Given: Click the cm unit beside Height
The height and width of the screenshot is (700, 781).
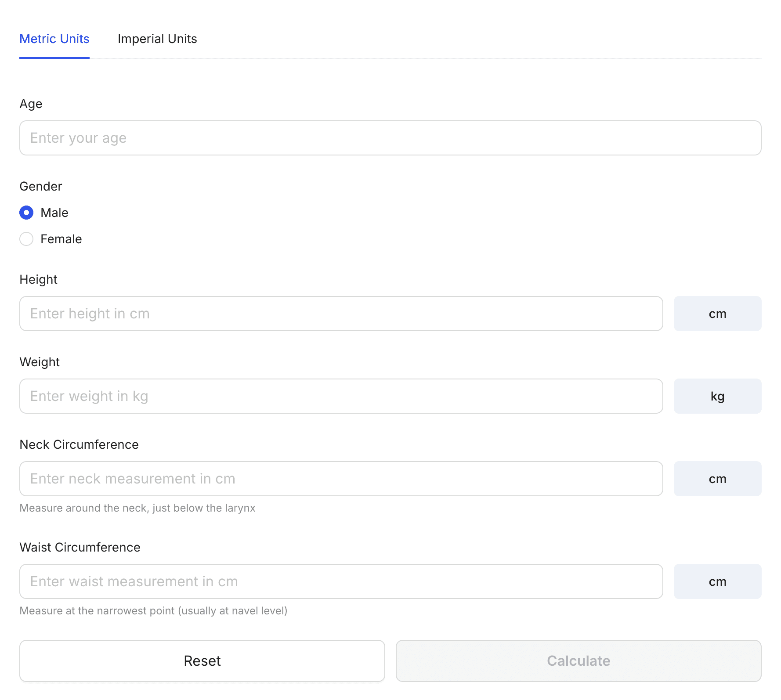Looking at the screenshot, I should 717,314.
